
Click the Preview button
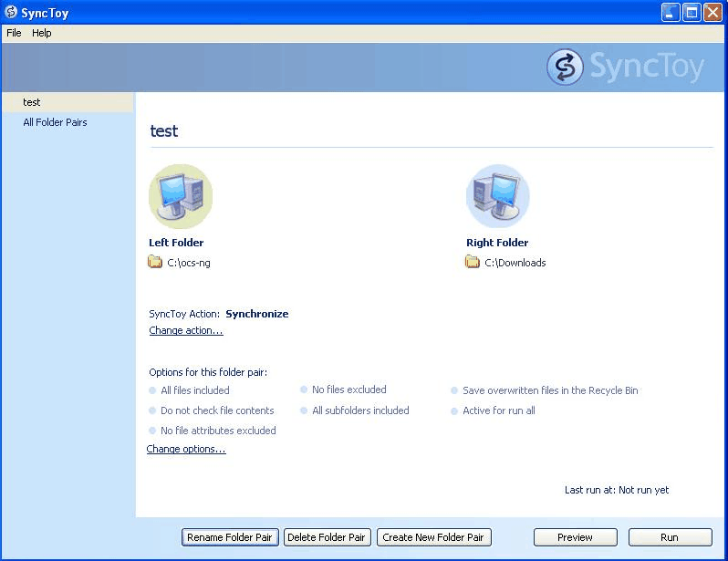click(576, 537)
